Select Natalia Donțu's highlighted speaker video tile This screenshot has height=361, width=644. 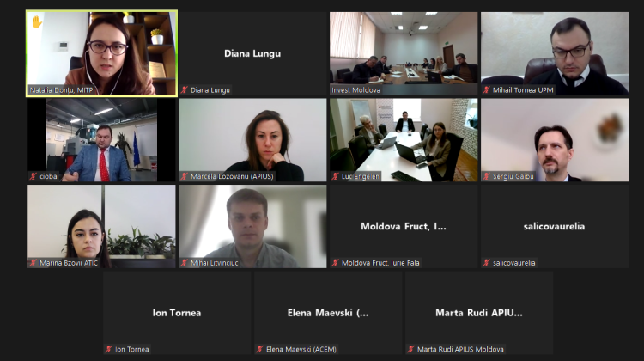tap(101, 53)
